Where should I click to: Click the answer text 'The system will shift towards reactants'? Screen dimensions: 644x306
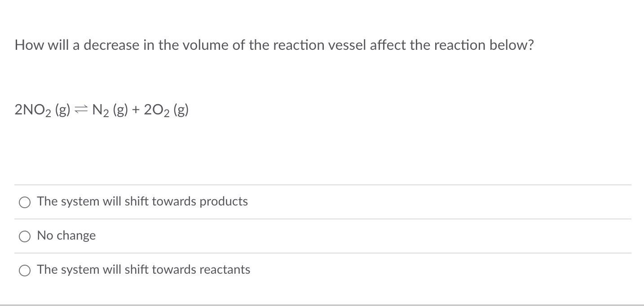point(144,270)
